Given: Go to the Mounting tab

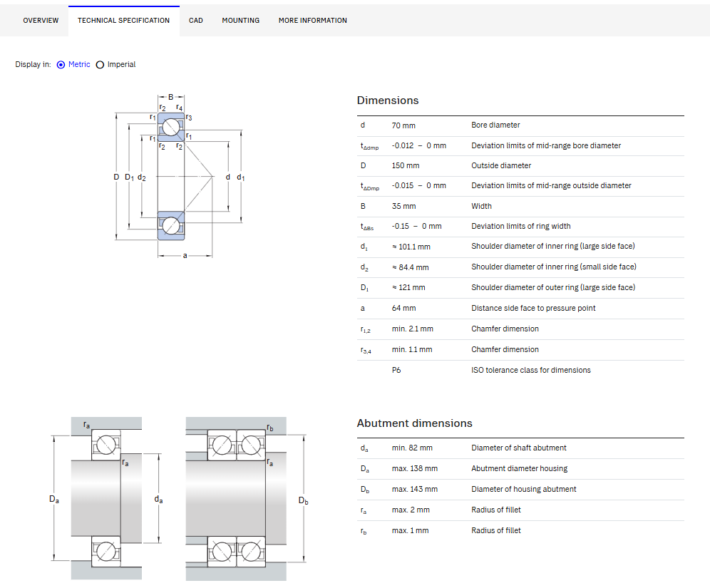Looking at the screenshot, I should click(x=240, y=21).
